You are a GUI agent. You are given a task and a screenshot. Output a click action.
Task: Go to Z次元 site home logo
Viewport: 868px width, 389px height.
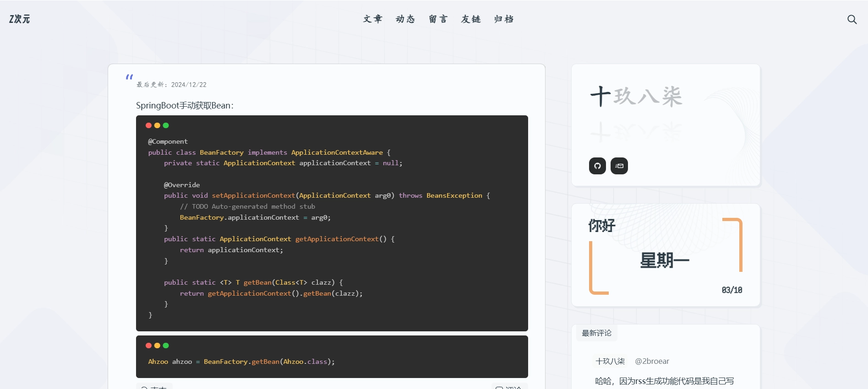tap(20, 19)
